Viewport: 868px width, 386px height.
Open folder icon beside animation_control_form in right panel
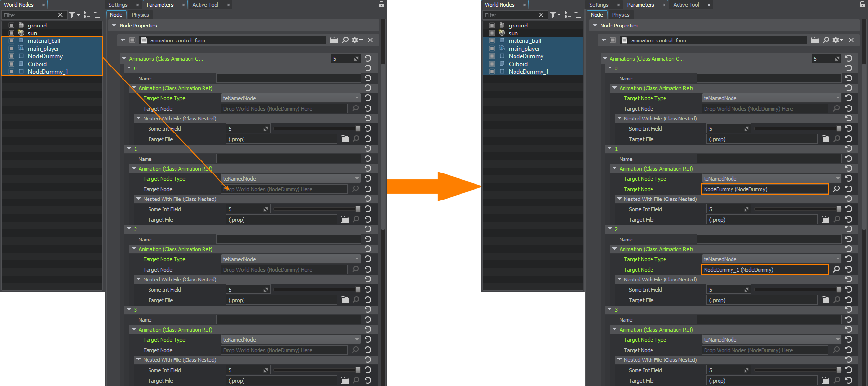pos(815,40)
